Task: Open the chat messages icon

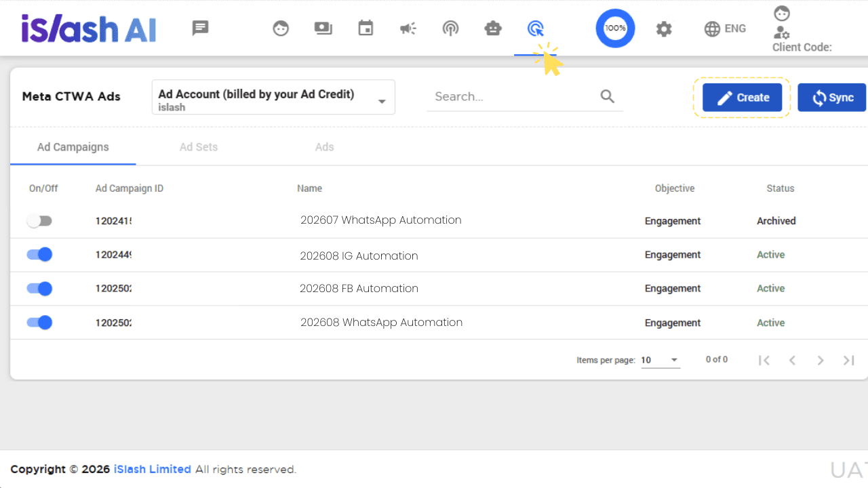Action: [200, 28]
